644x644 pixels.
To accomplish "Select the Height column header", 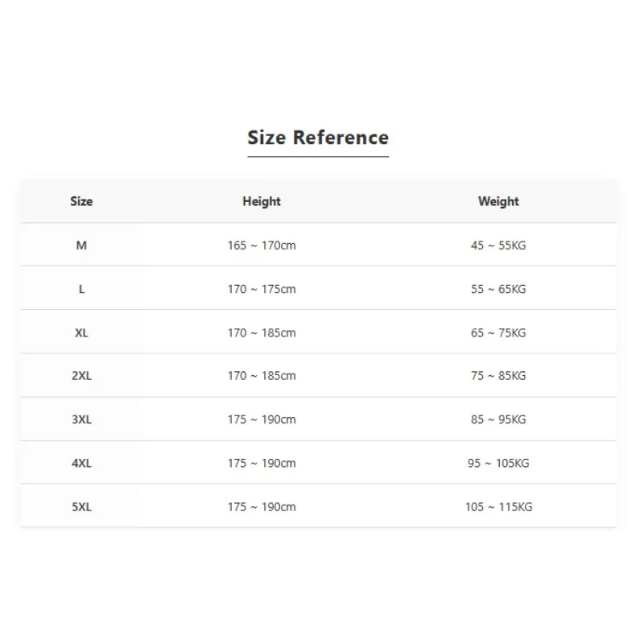I will click(x=262, y=201).
